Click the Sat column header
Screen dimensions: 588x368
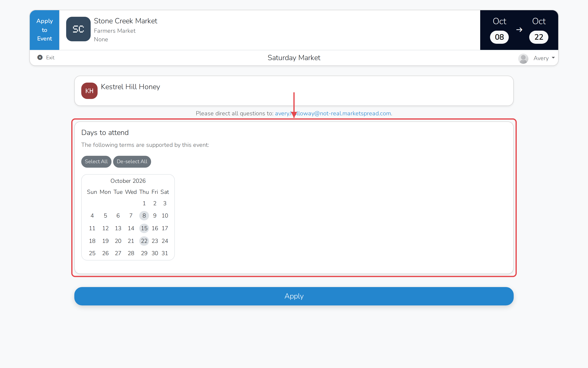tap(165, 192)
